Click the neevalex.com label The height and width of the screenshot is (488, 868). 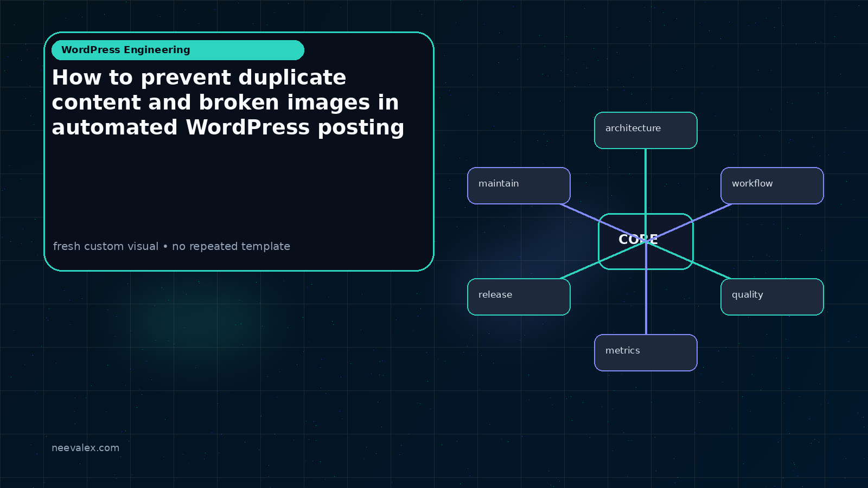pos(85,448)
